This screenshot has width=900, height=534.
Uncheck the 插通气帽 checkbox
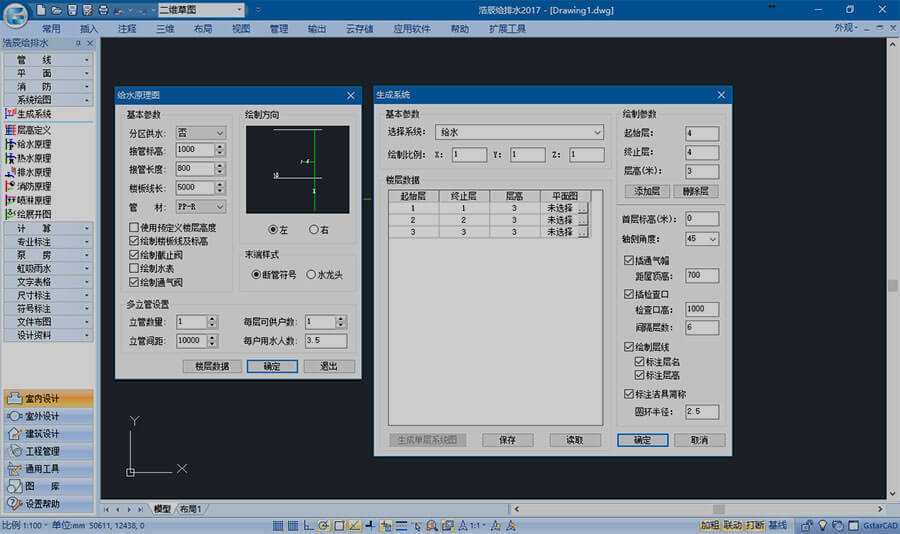[628, 260]
